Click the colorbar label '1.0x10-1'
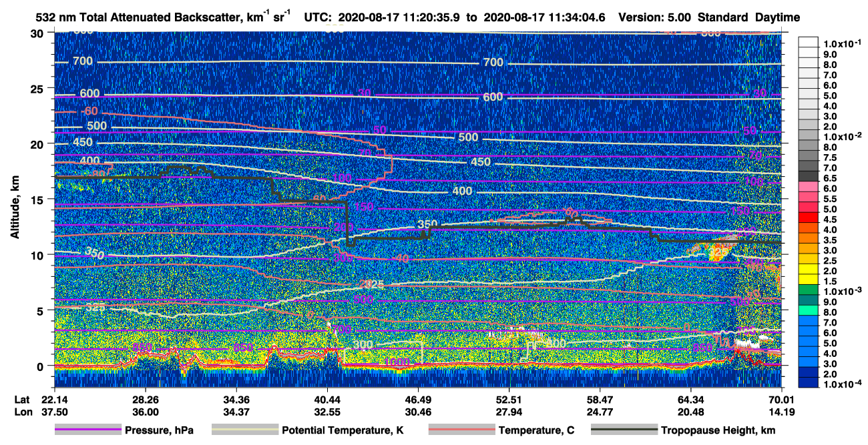This screenshot has height=445, width=868. [x=841, y=43]
